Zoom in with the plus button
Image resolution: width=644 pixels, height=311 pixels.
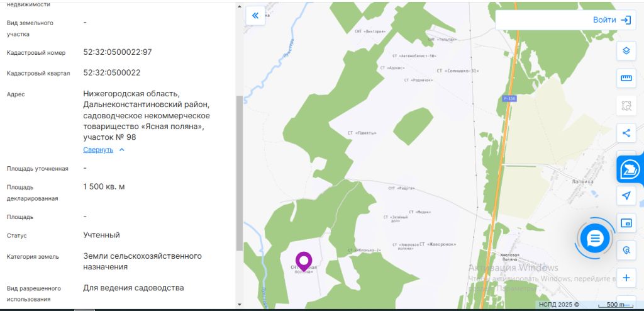pos(626,278)
